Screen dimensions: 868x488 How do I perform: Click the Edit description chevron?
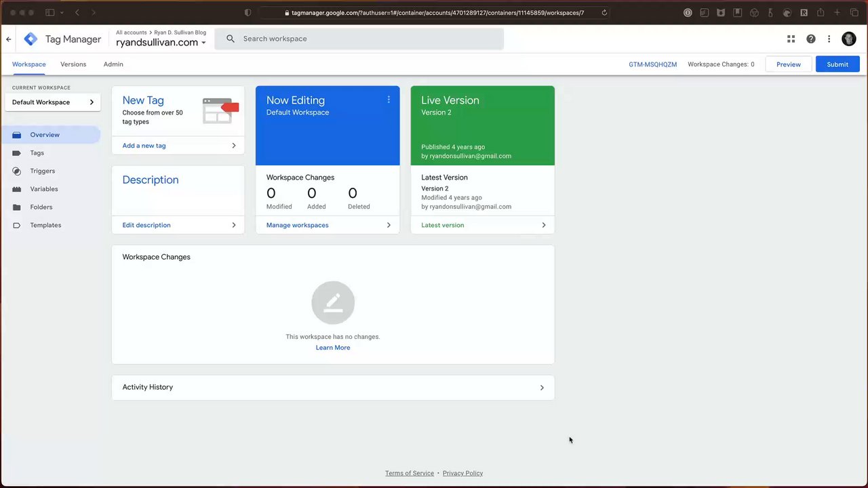coord(234,225)
